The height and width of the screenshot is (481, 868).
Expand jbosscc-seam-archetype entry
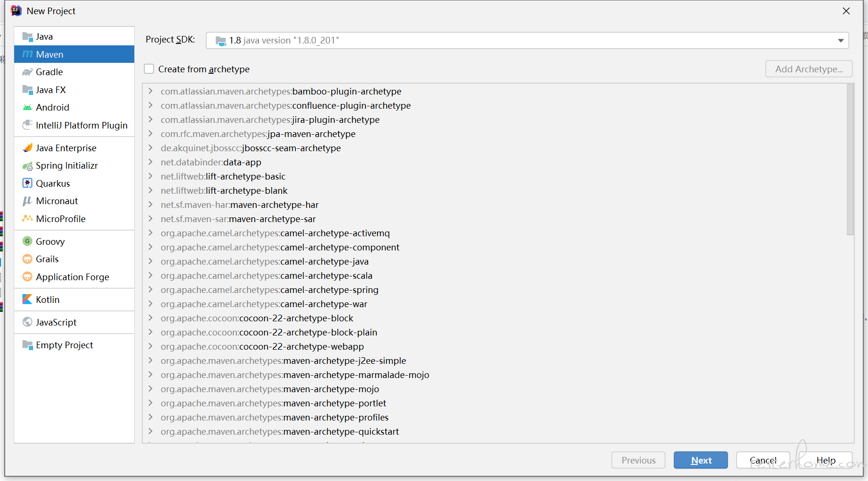pos(150,147)
